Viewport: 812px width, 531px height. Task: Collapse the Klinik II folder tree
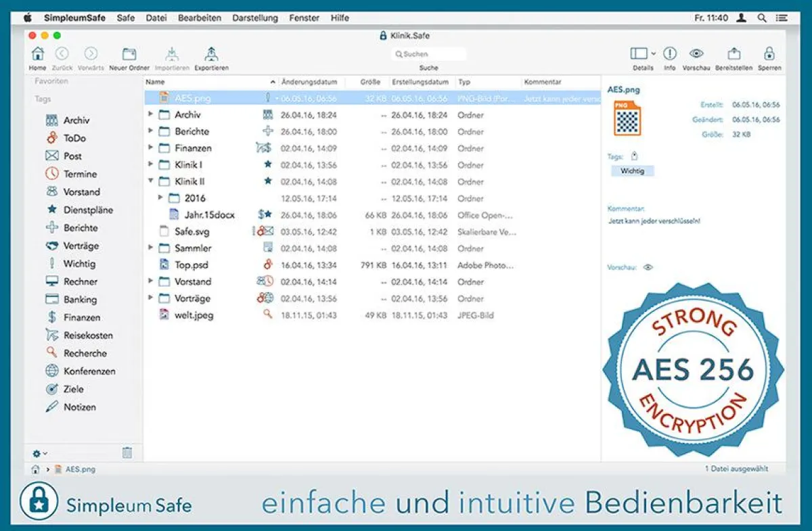click(150, 181)
